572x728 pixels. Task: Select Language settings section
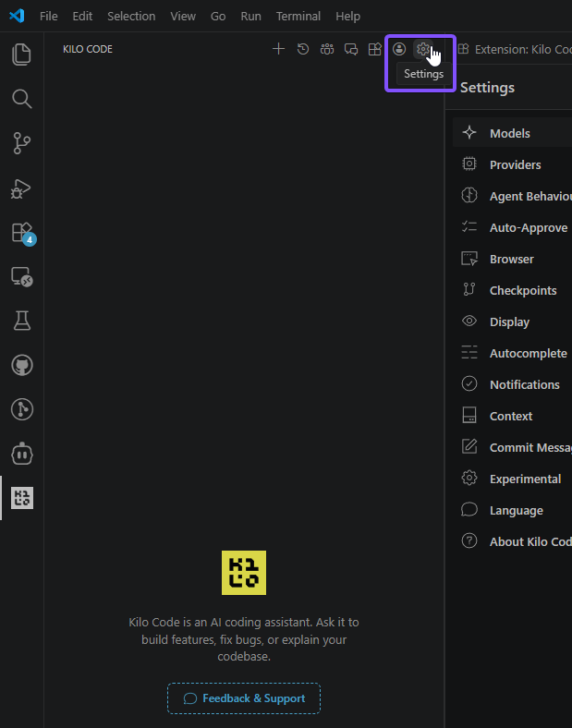pyautogui.click(x=513, y=510)
